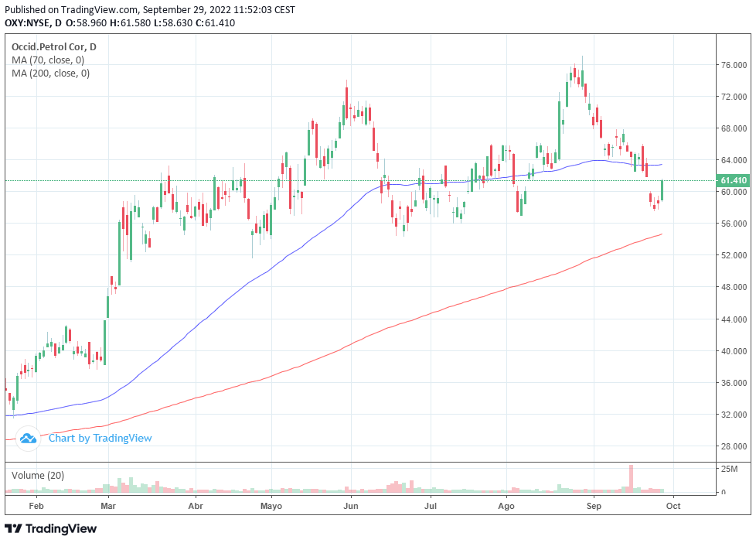Screen dimensions: 756x543
Task: Click the TradingView logo at the bottom
Action: pos(50,528)
